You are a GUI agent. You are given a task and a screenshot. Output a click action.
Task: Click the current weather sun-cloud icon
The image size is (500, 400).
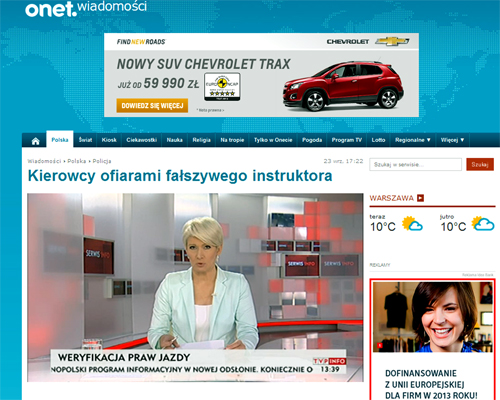tap(412, 224)
